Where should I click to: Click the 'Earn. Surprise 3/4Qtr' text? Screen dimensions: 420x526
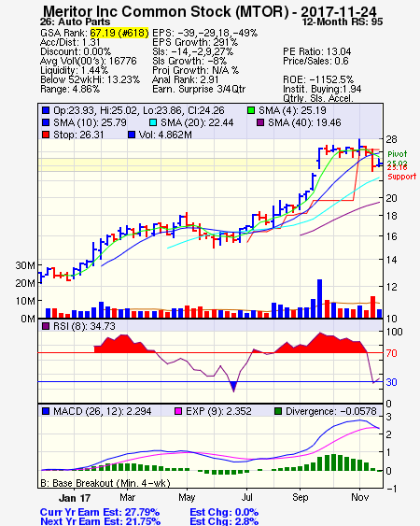(x=199, y=90)
